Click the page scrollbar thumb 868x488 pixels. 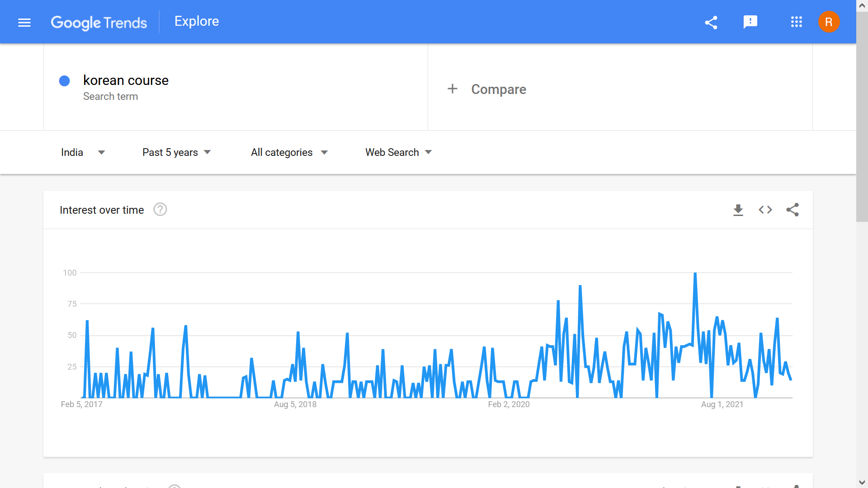click(x=862, y=117)
